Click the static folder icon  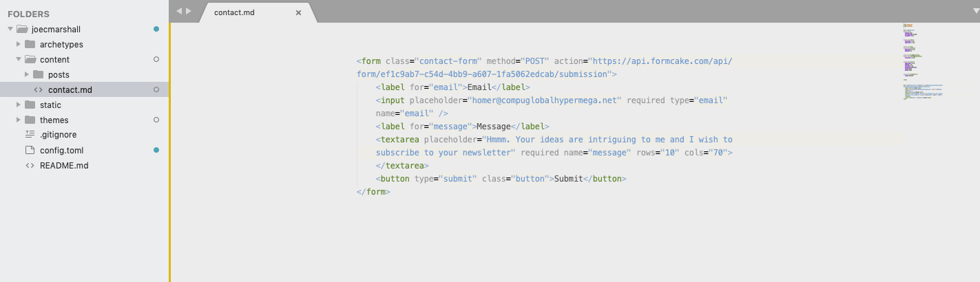click(x=30, y=105)
